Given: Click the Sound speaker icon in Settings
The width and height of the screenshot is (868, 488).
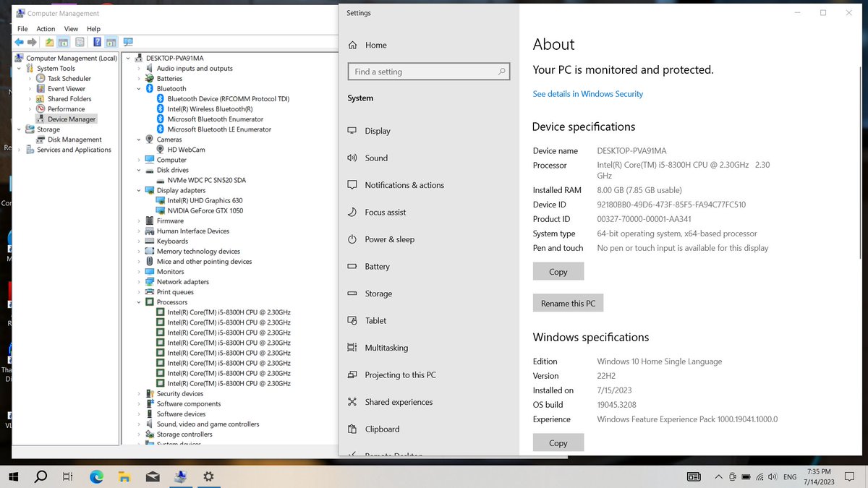Looking at the screenshot, I should pyautogui.click(x=352, y=158).
